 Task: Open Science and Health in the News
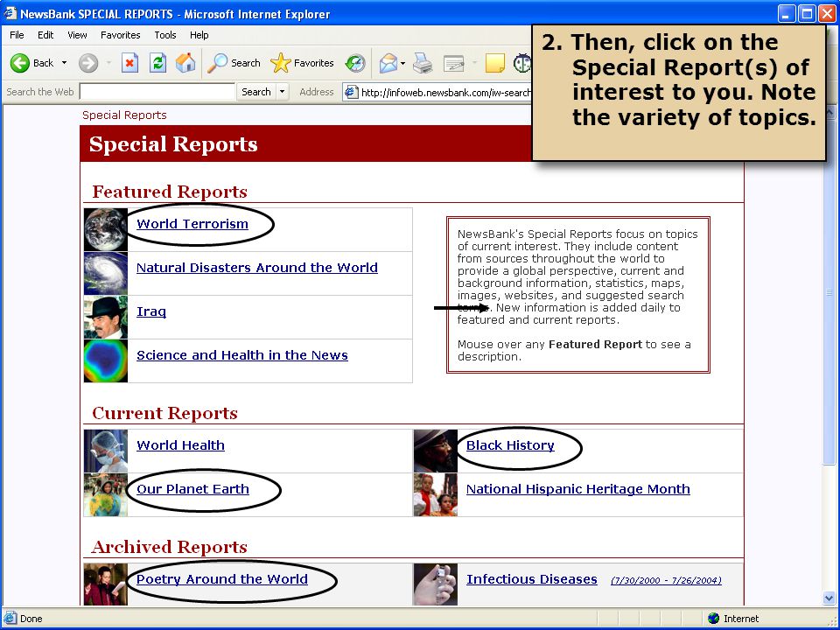[x=242, y=355]
